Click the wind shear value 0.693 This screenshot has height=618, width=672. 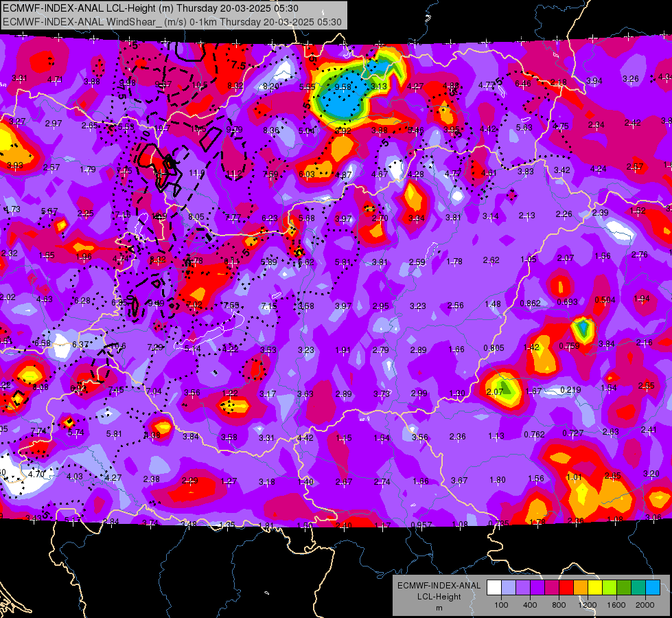pyautogui.click(x=567, y=302)
